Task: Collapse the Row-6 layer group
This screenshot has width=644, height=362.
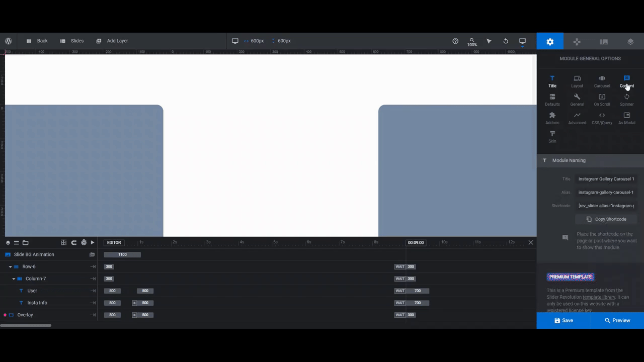Action: 10,267
